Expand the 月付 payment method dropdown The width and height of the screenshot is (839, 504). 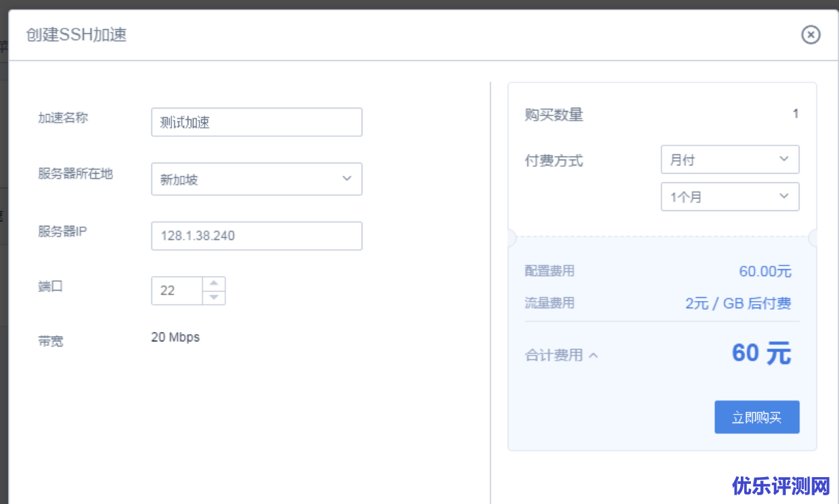click(729, 160)
